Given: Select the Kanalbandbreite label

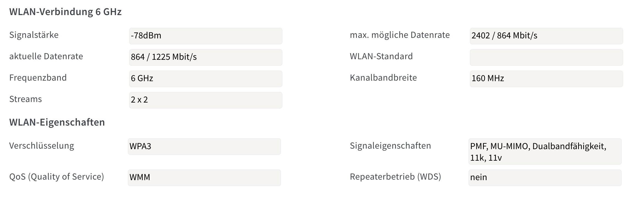Looking at the screenshot, I should point(383,78).
